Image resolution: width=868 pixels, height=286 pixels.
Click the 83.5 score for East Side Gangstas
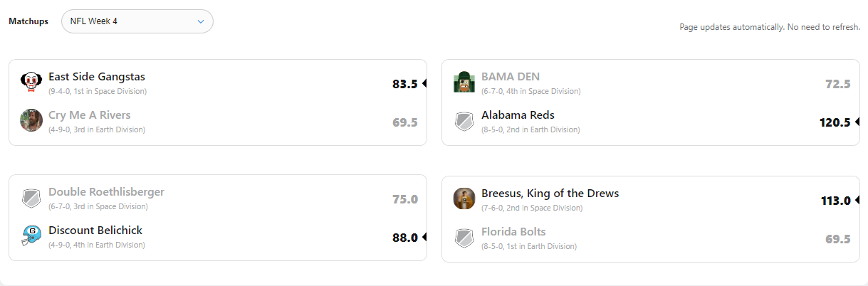point(404,84)
